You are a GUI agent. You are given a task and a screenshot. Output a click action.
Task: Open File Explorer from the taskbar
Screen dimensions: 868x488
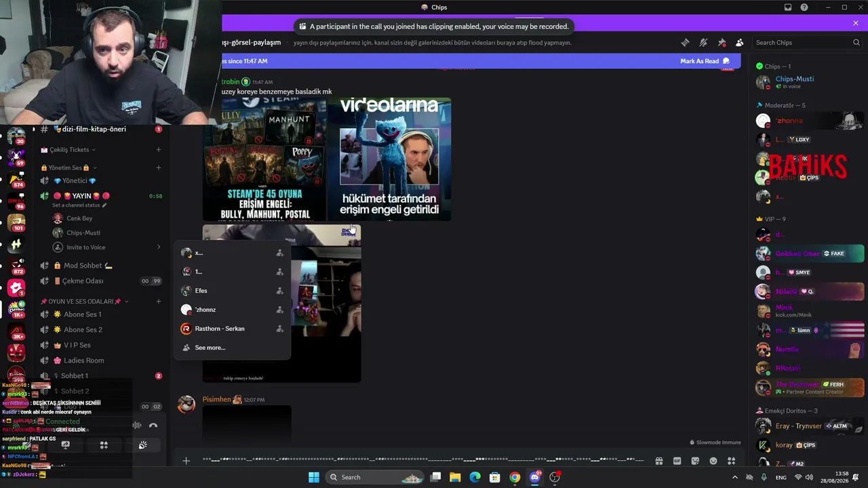(455, 477)
